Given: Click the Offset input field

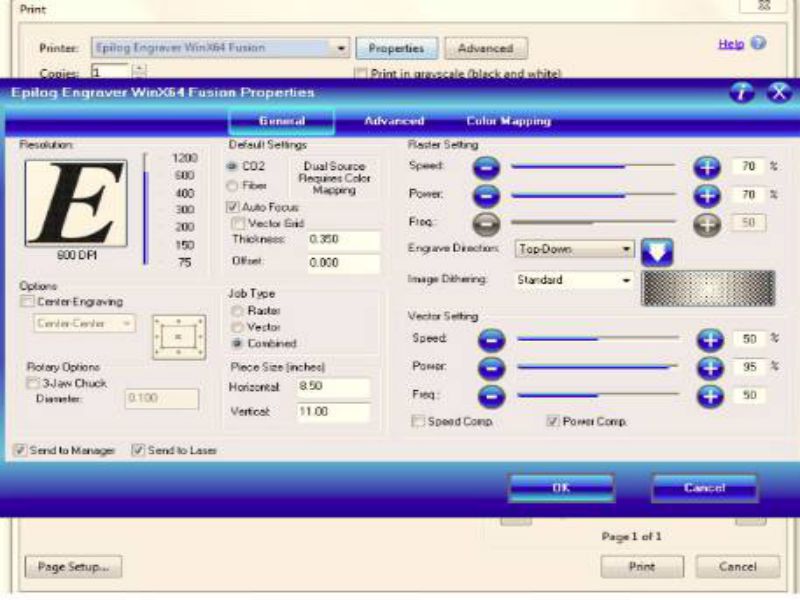Looking at the screenshot, I should pyautogui.click(x=343, y=263).
